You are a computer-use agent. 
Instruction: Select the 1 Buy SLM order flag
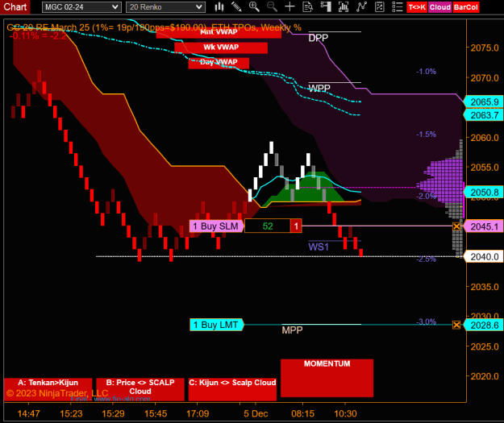[217, 226]
